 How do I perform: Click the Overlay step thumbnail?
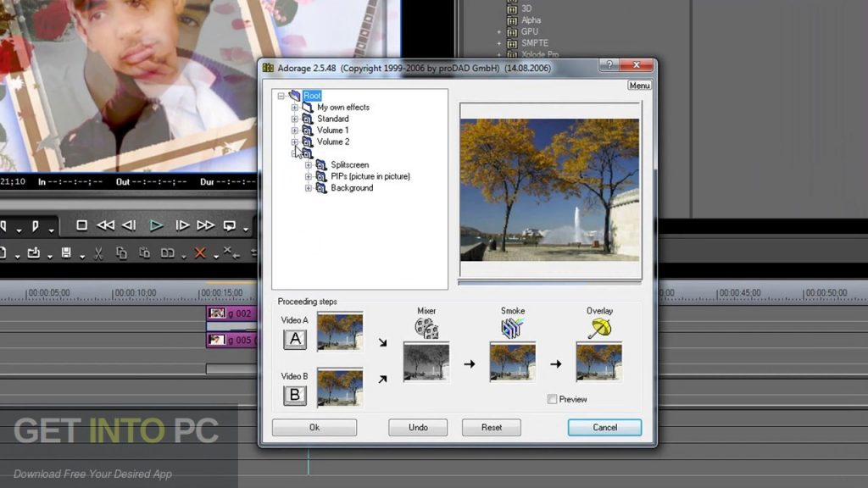tap(599, 362)
